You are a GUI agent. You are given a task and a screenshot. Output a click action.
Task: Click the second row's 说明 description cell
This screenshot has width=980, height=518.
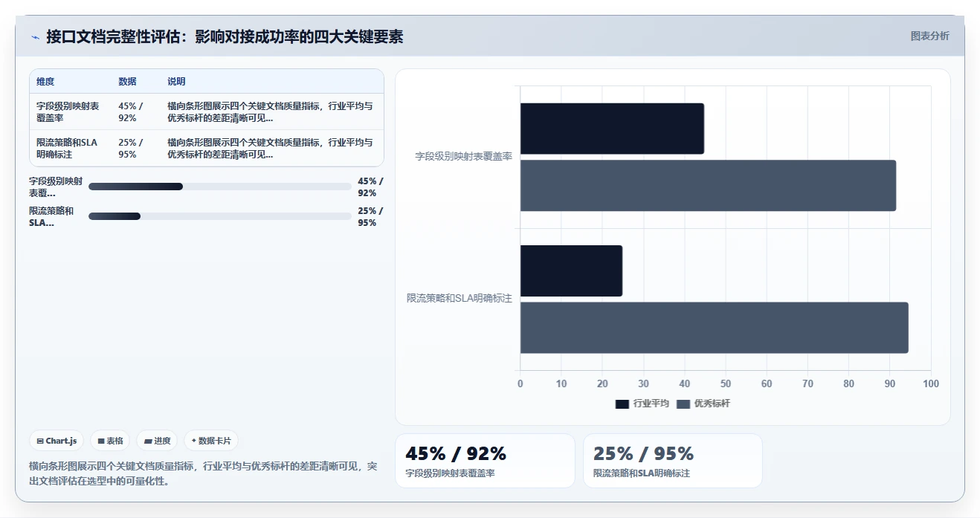pyautogui.click(x=271, y=149)
